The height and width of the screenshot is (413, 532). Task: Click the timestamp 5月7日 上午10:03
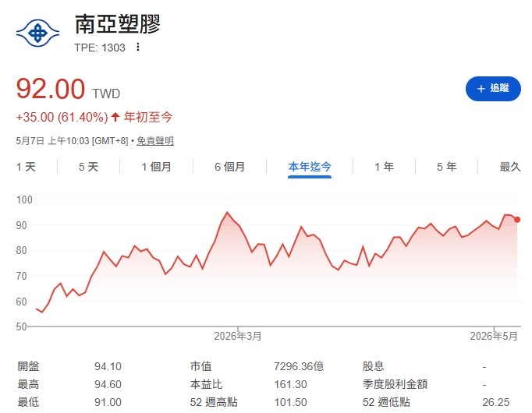(x=52, y=141)
